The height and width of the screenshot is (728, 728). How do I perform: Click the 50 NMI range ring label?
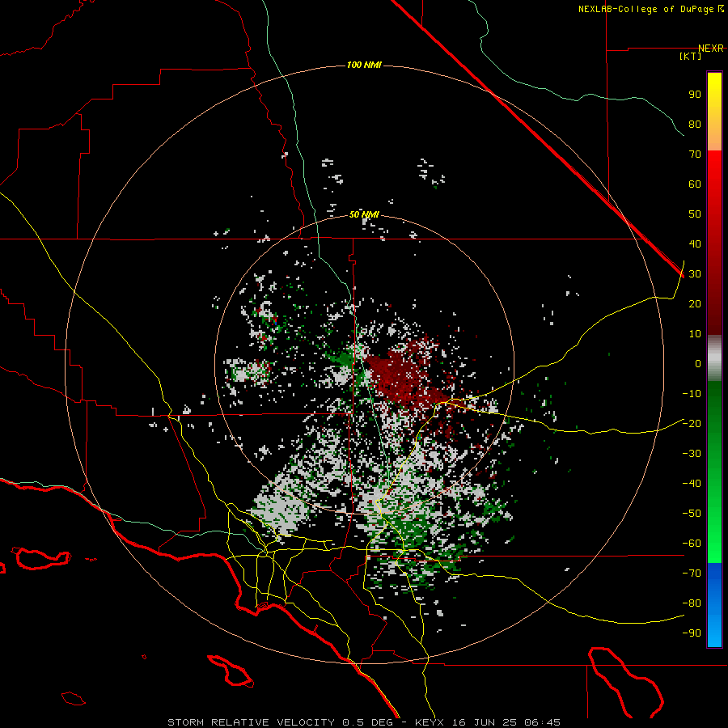(x=364, y=214)
